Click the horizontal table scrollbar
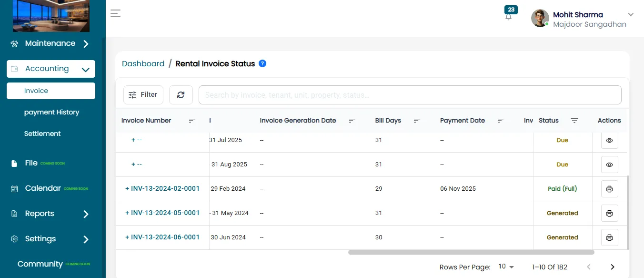644x278 pixels. coord(471,252)
